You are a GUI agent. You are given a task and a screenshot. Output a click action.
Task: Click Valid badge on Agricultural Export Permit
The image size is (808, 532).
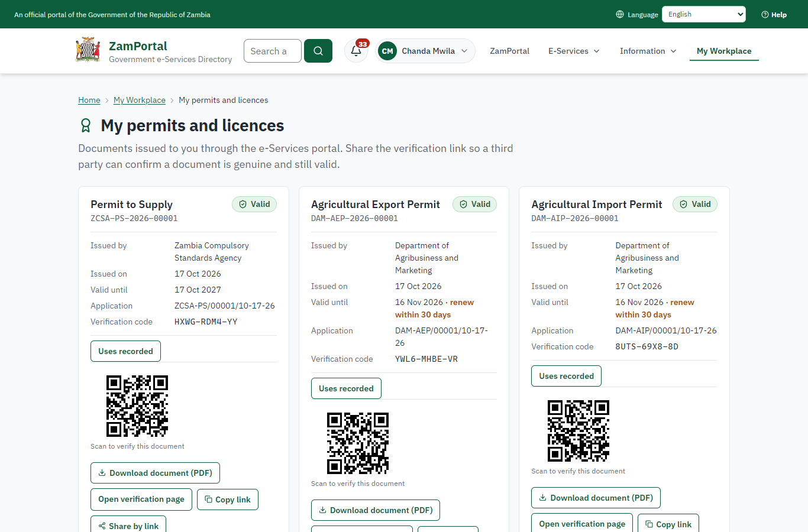click(475, 204)
